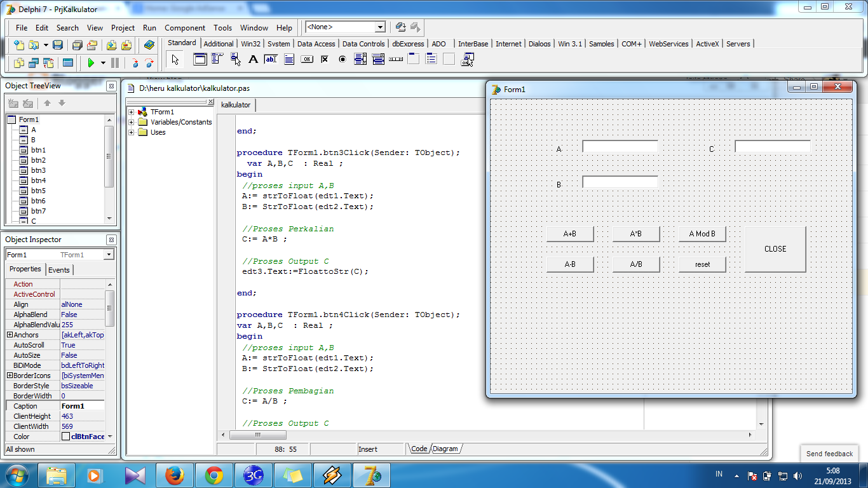Click the Step Over debug icon
The image size is (868, 488).
pyautogui.click(x=149, y=63)
